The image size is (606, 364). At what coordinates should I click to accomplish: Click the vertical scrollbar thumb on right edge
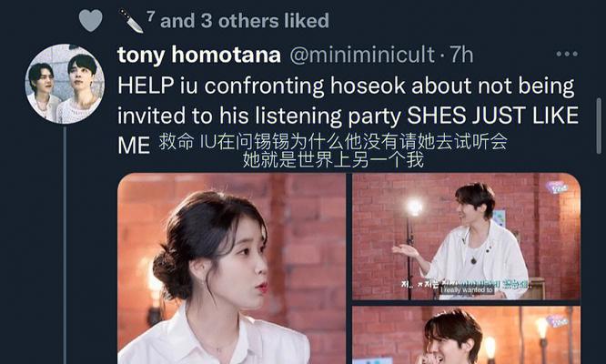coord(599,126)
